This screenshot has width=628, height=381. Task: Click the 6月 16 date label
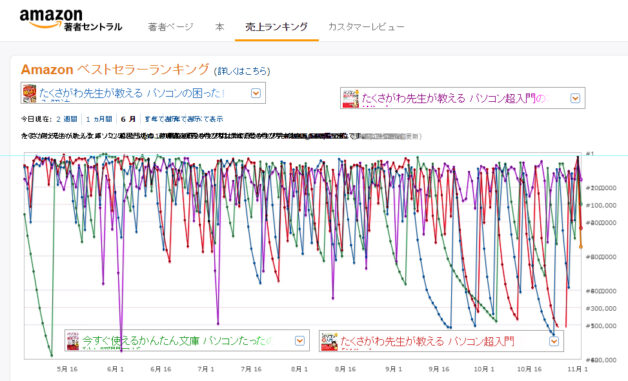(161, 369)
